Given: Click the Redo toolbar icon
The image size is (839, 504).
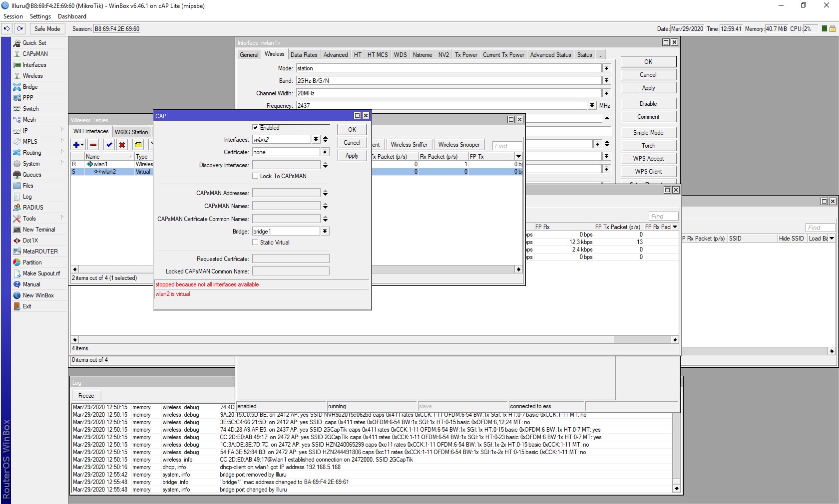Looking at the screenshot, I should pyautogui.click(x=20, y=29).
